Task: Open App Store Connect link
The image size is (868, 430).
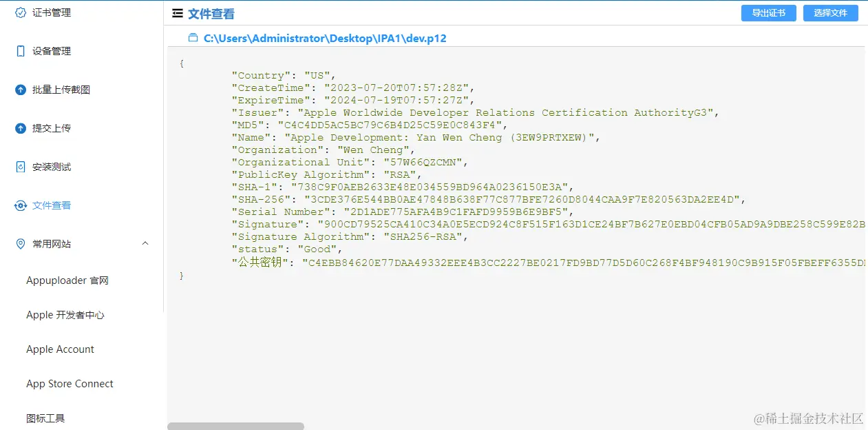Action: coord(70,384)
